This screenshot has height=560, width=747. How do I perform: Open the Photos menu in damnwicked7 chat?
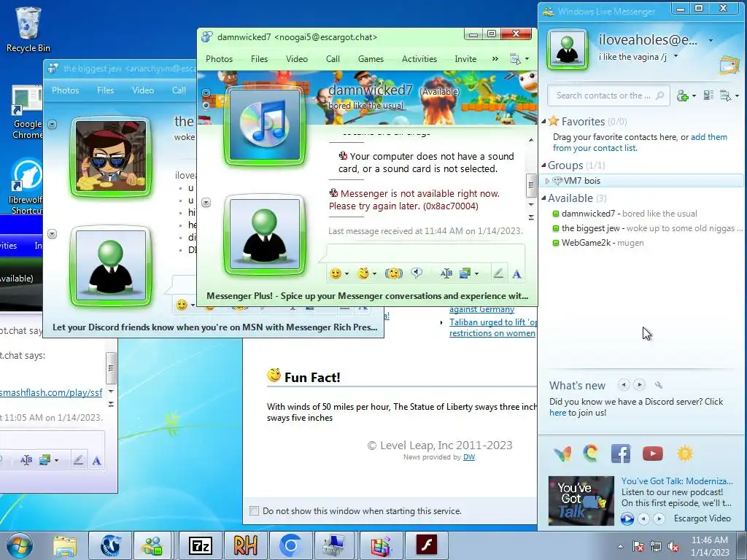[x=219, y=59]
